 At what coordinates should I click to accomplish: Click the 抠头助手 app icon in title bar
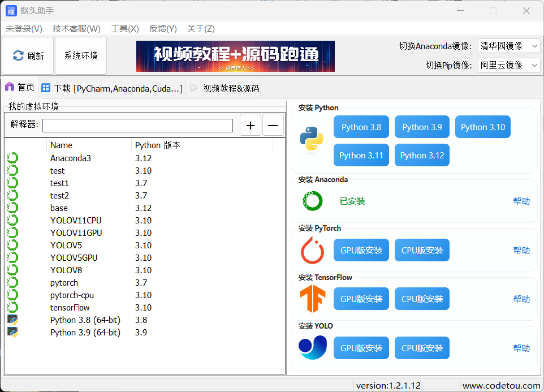coord(11,11)
